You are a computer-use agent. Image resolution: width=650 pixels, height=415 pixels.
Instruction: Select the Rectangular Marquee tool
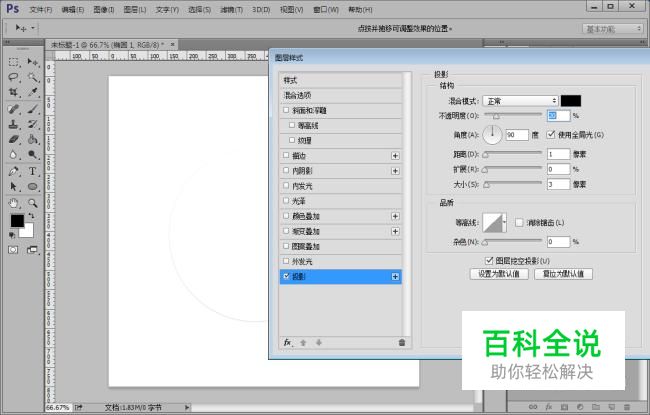(x=14, y=62)
